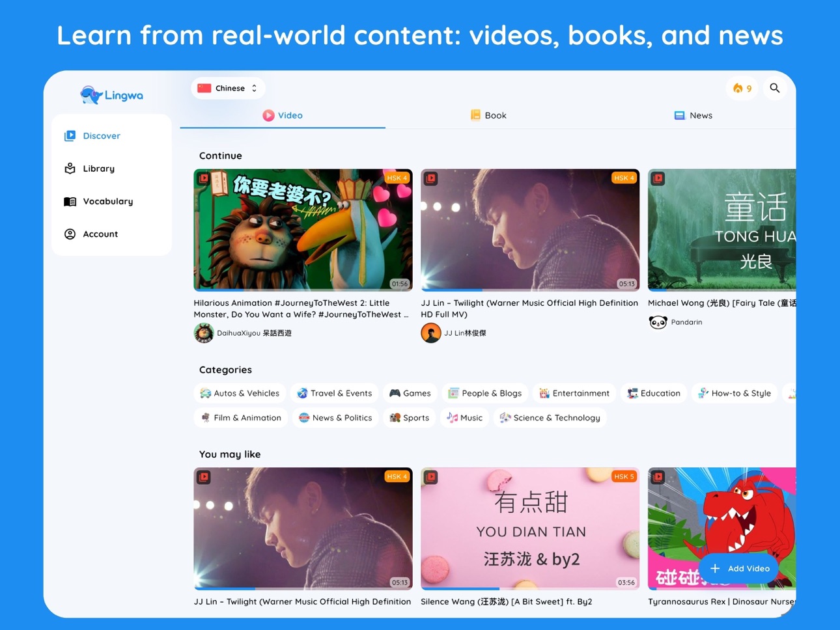Select the Games category chip

pos(410,393)
